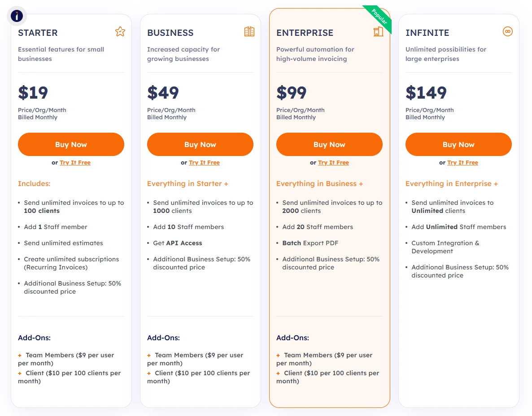The height and width of the screenshot is (416, 532).
Task: Click the Enterprise plan office icon
Action: (x=378, y=31)
